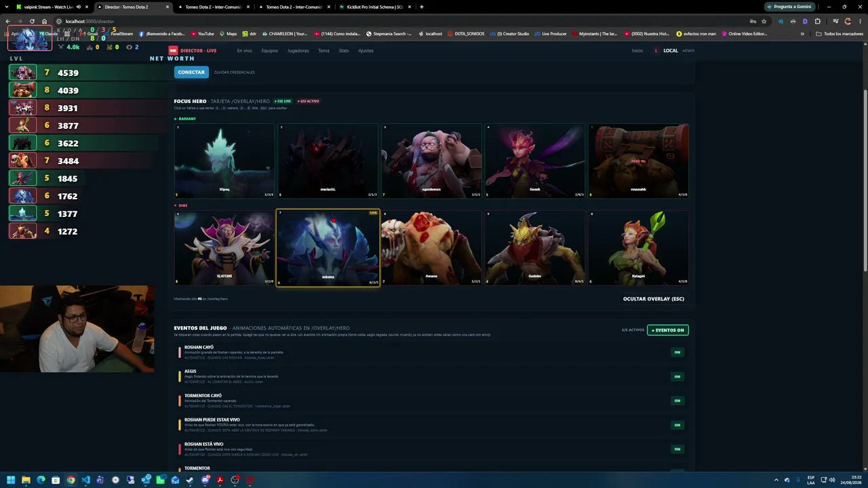Open the YouTube bookmark
Image resolution: width=868 pixels, height=488 pixels.
pos(203,33)
